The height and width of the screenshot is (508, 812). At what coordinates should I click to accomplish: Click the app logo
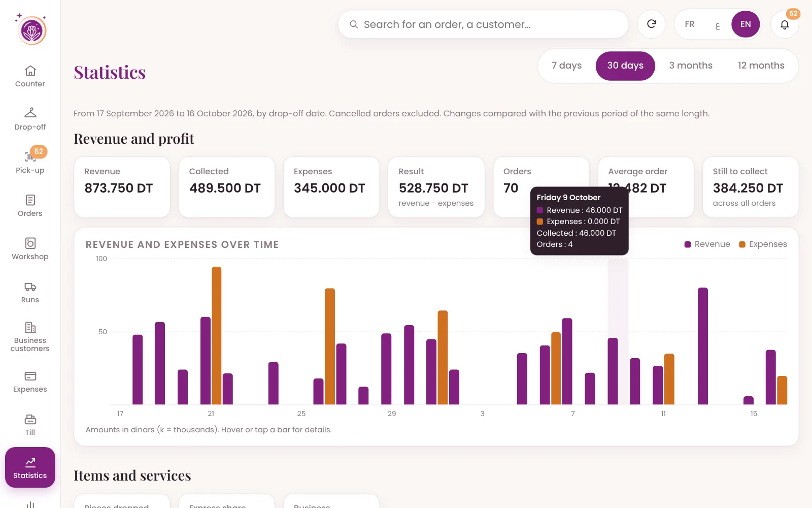point(31,29)
